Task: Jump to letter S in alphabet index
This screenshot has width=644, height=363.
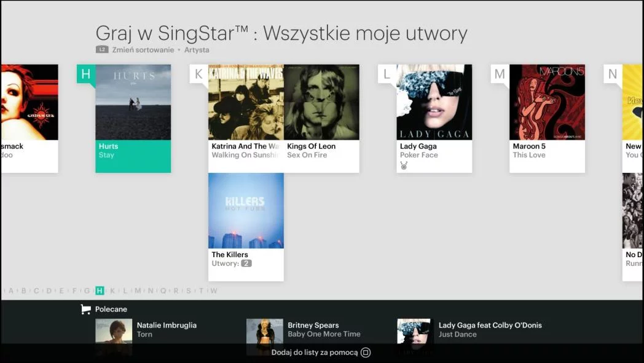Action: pyautogui.click(x=189, y=290)
